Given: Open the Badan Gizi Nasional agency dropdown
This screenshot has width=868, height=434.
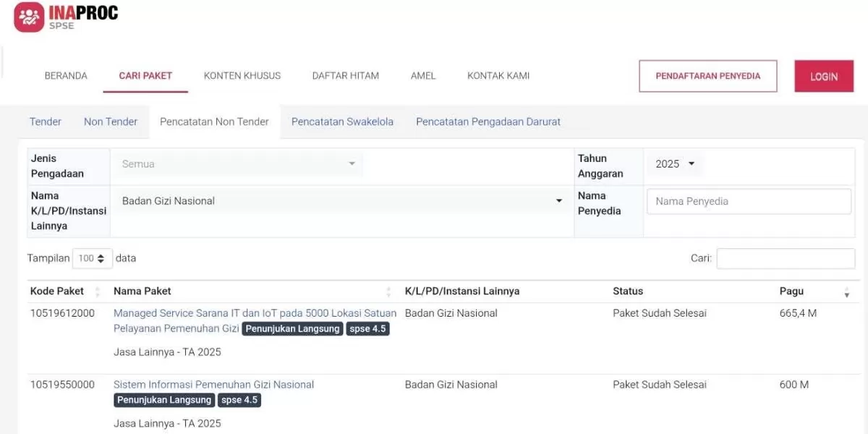Looking at the screenshot, I should 341,201.
